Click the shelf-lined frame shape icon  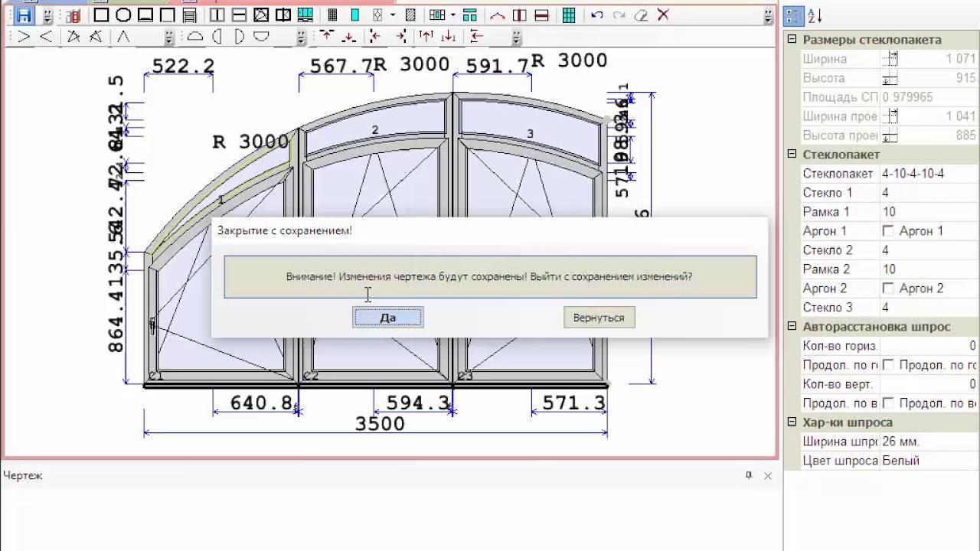190,15
